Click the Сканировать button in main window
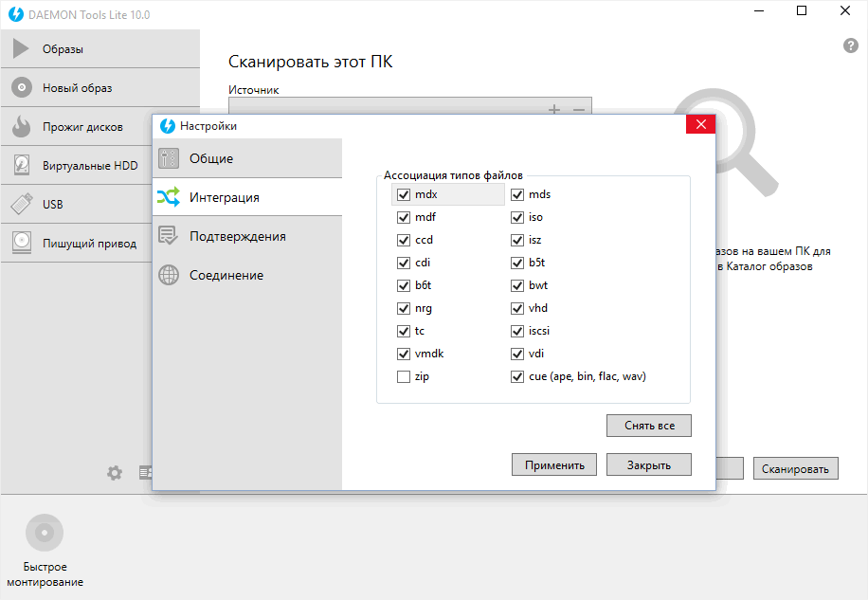The width and height of the screenshot is (868, 600). point(795,469)
